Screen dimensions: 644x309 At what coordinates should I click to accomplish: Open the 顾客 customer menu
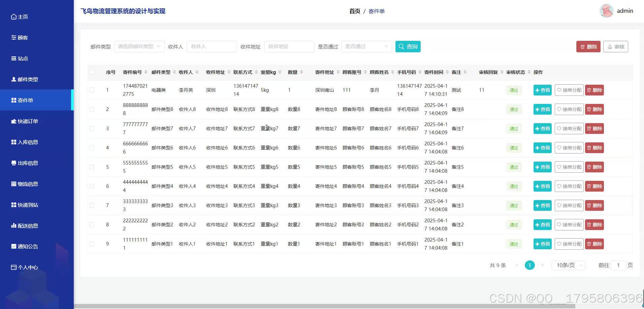point(20,37)
